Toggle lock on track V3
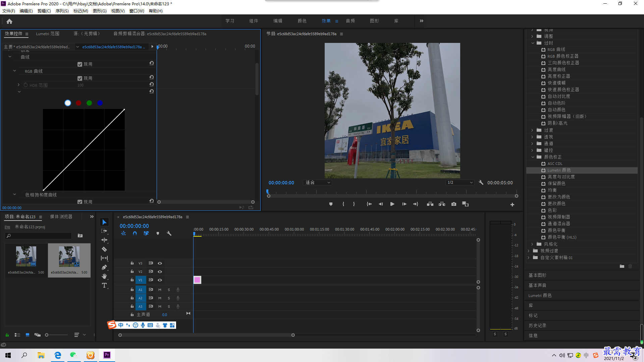The width and height of the screenshot is (644, 362). click(132, 263)
